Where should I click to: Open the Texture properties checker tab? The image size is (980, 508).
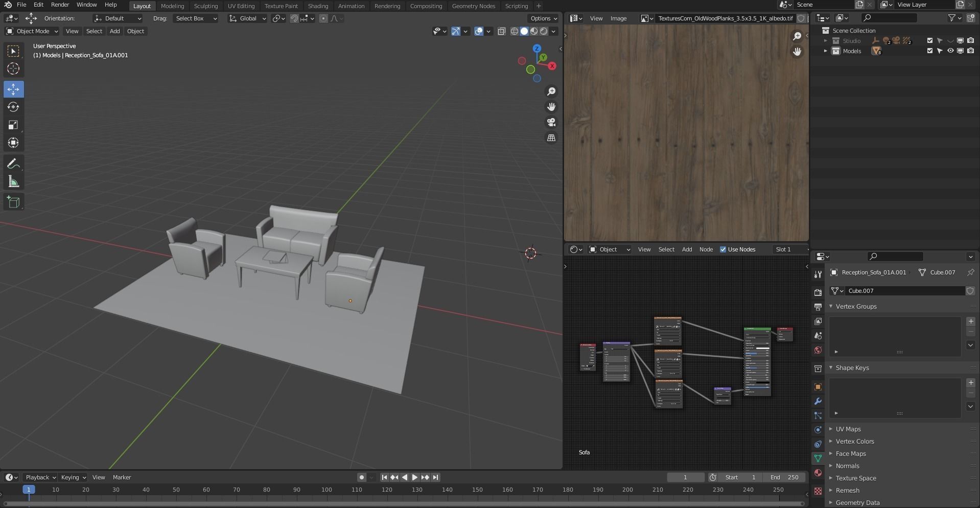tap(818, 491)
